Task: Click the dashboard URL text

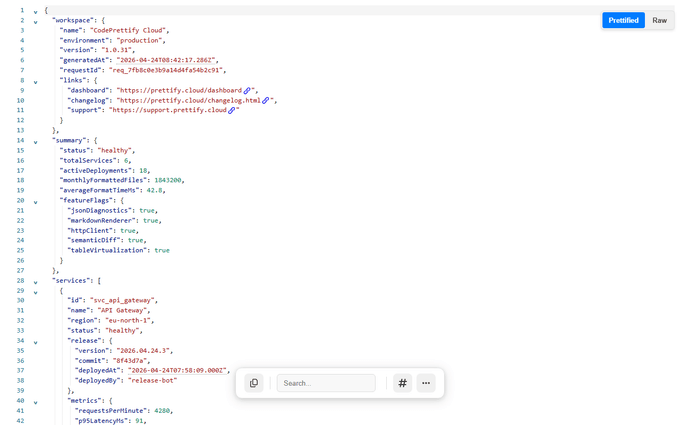Action: pos(180,90)
